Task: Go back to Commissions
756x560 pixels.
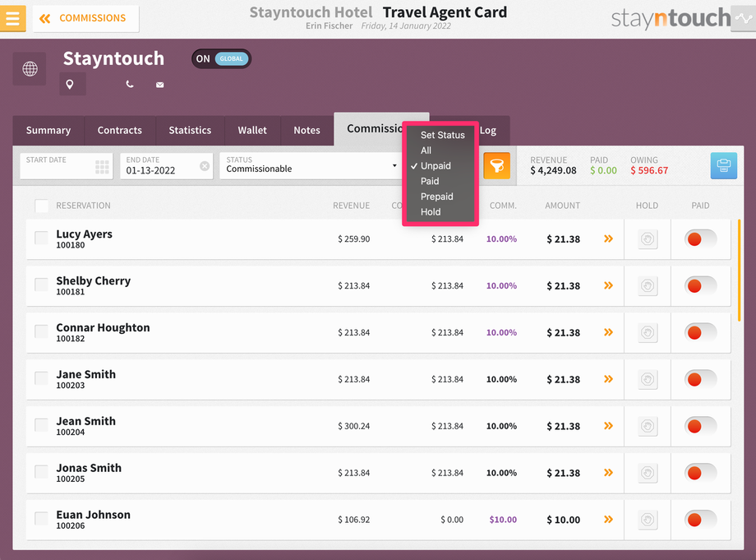Action: point(85,18)
